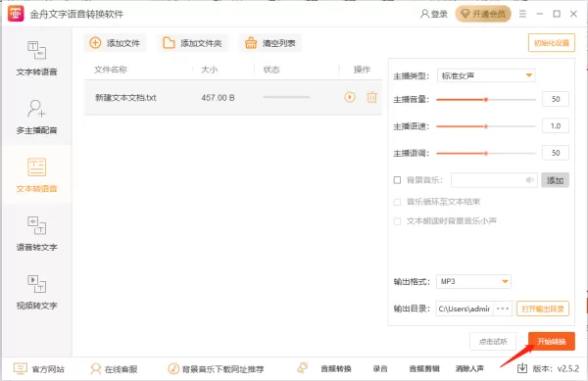Click the 音频剪辑 footer link
The width and height of the screenshot is (588, 381).
(x=424, y=369)
